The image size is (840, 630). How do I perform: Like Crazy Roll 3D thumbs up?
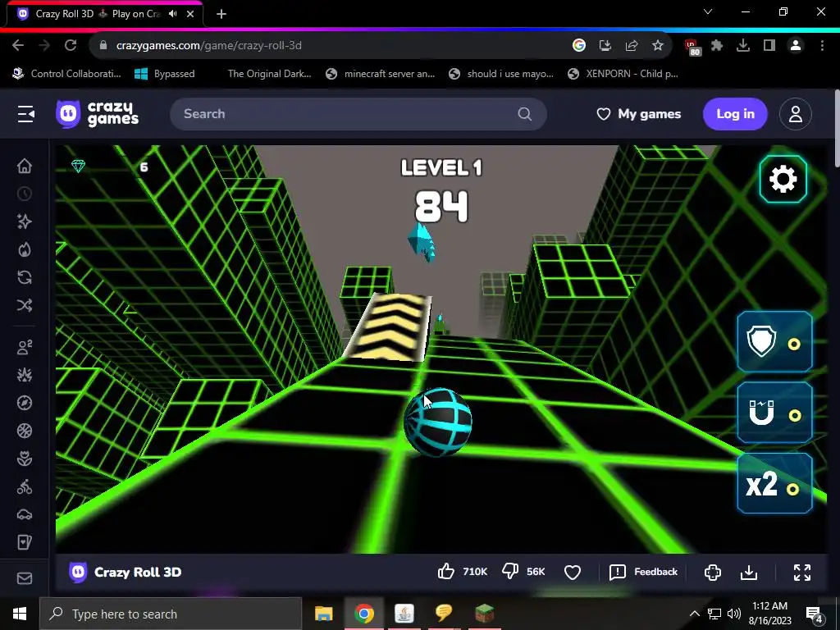445,572
